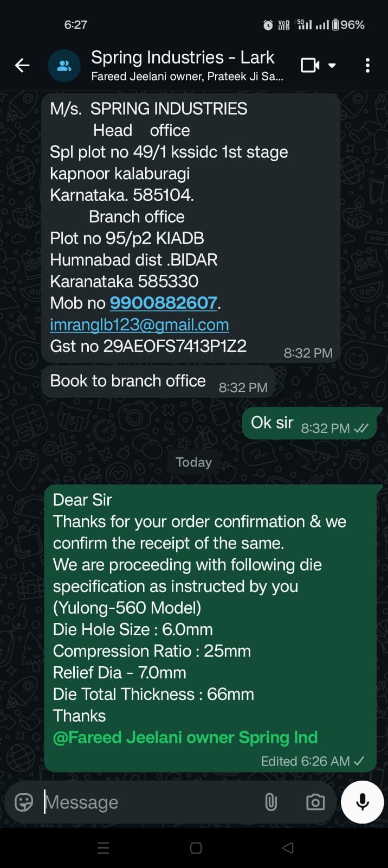Viewport: 388px width, 868px height.
Task: Open Android recent apps menu icon
Action: point(103,848)
